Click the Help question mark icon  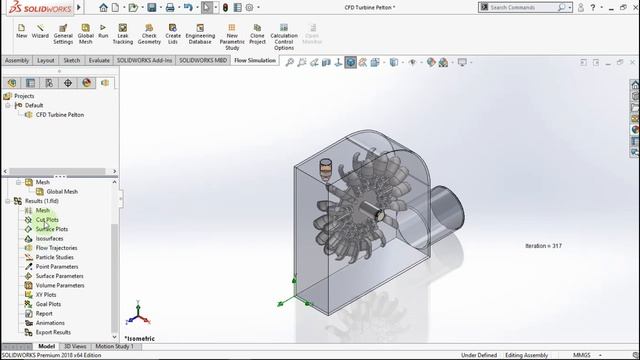click(593, 7)
